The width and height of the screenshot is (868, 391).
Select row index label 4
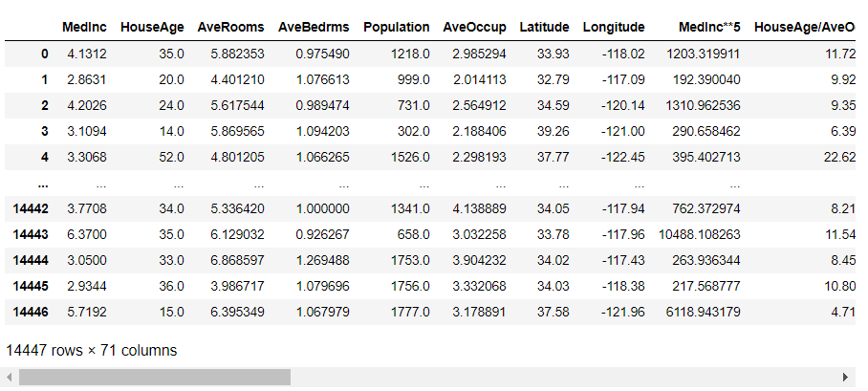(x=44, y=155)
